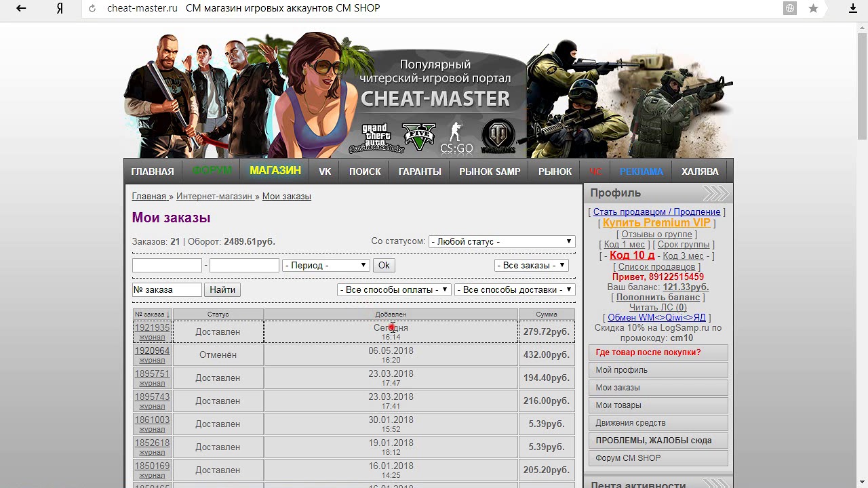The height and width of the screenshot is (488, 868).
Task: Open ПРОБЛЕМЫ, ЖАЛОБЫ сюда in the sidebar
Action: tap(658, 441)
